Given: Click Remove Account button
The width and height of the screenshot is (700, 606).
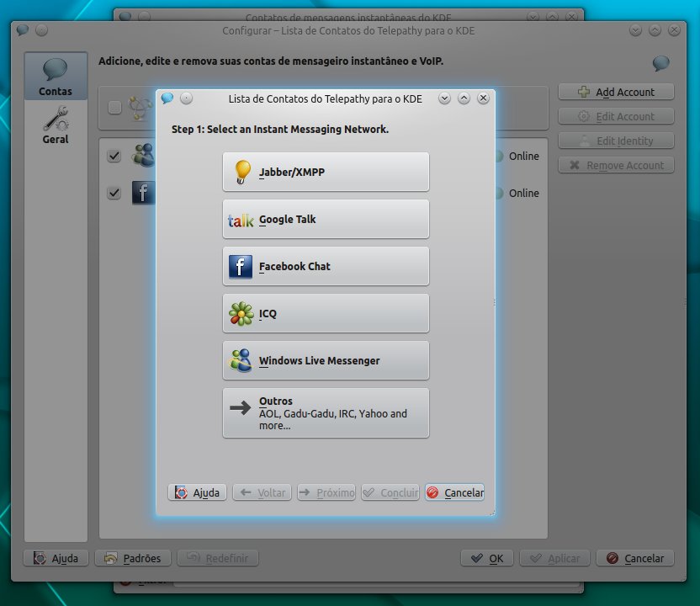Looking at the screenshot, I should [x=616, y=165].
